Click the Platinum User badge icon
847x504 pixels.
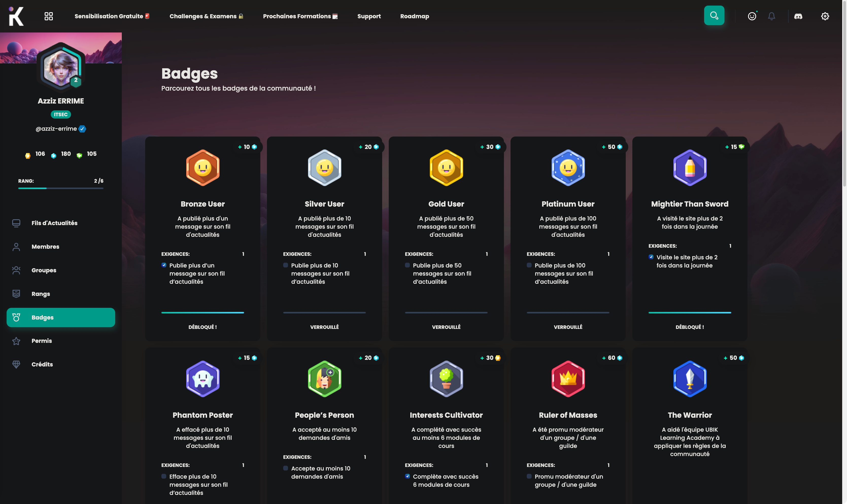coord(568,168)
